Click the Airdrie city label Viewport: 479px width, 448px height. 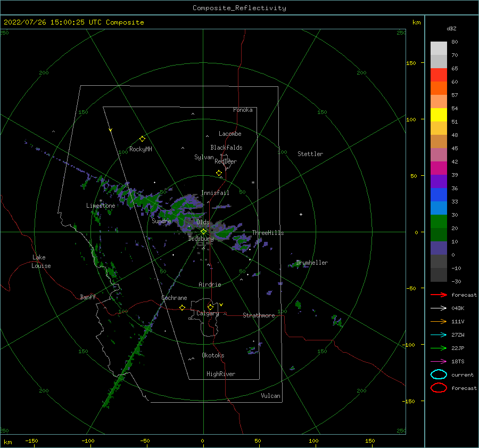pyautogui.click(x=210, y=284)
